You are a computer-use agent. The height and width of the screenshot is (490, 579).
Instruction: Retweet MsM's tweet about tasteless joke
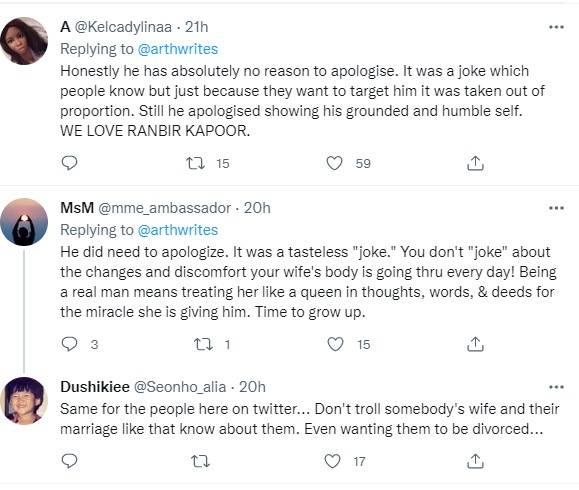pyautogui.click(x=203, y=344)
